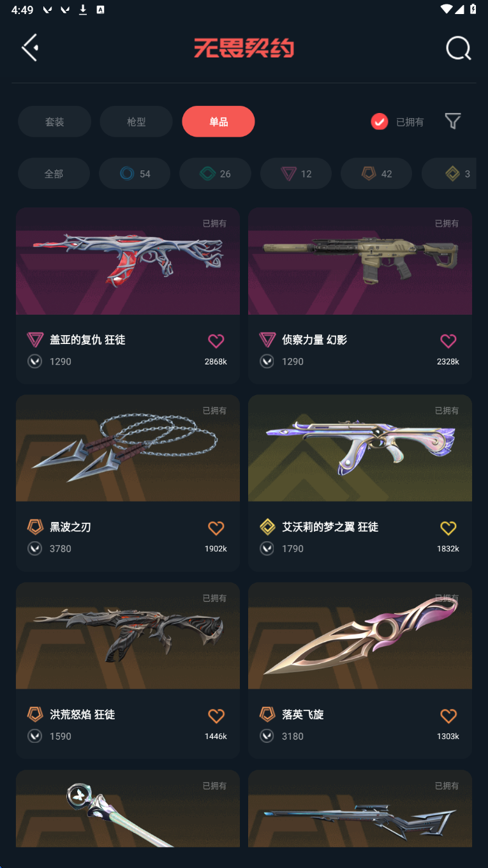Filter by pink tier chip showing 12
This screenshot has height=868, width=488.
click(296, 174)
